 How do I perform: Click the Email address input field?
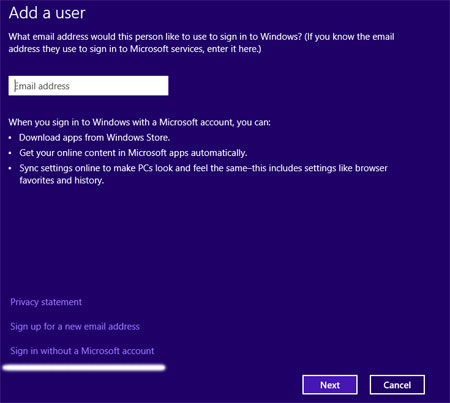(x=88, y=86)
